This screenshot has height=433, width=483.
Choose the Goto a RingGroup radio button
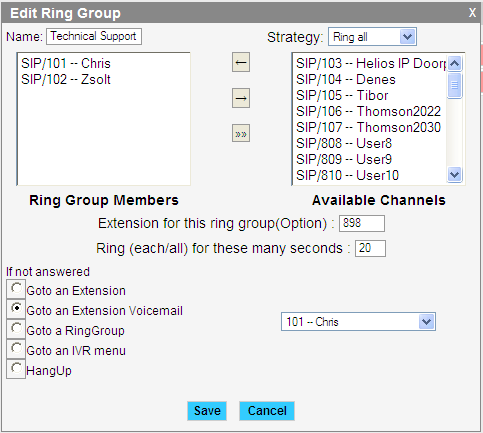pyautogui.click(x=16, y=328)
